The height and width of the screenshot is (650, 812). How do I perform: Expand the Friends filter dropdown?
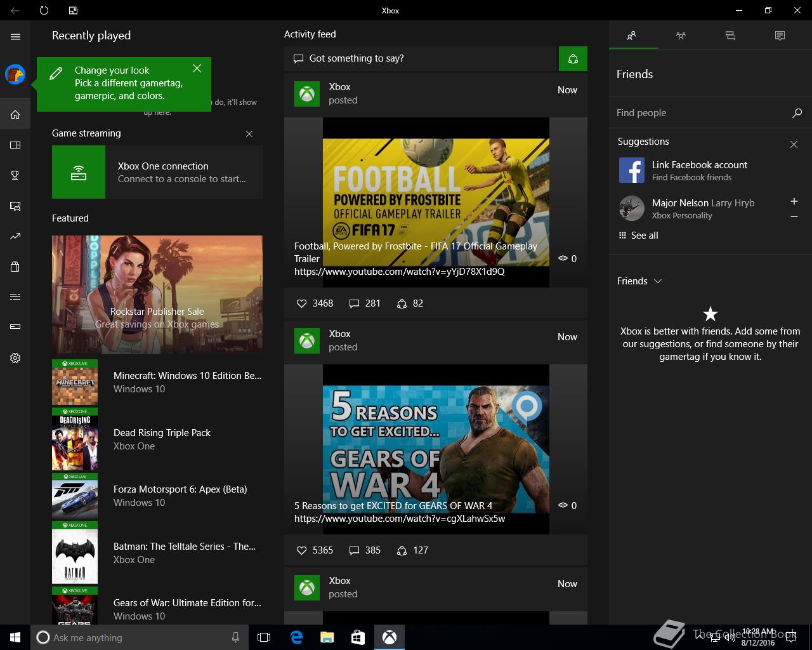click(x=639, y=281)
